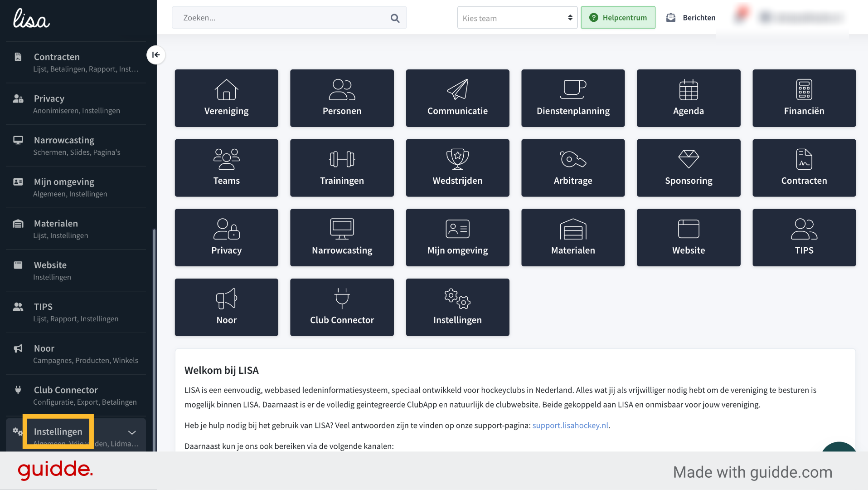Select Materialen in the sidebar menu
868x490 pixels.
click(x=76, y=229)
